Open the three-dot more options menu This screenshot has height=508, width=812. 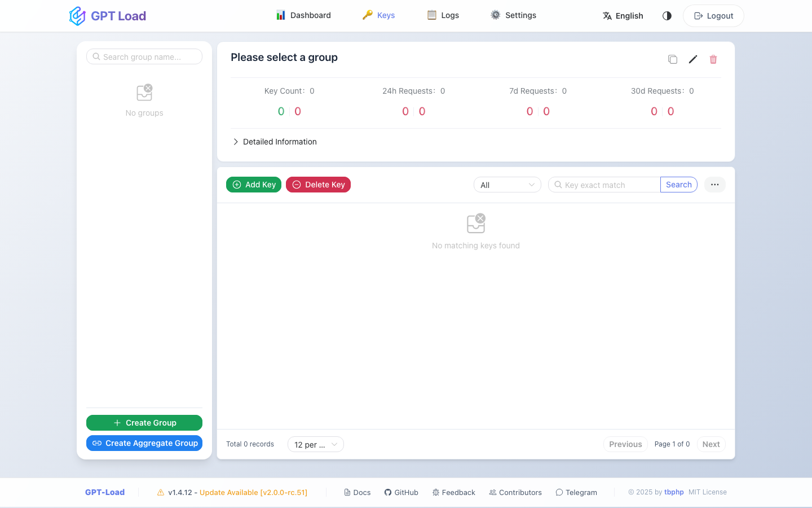715,185
